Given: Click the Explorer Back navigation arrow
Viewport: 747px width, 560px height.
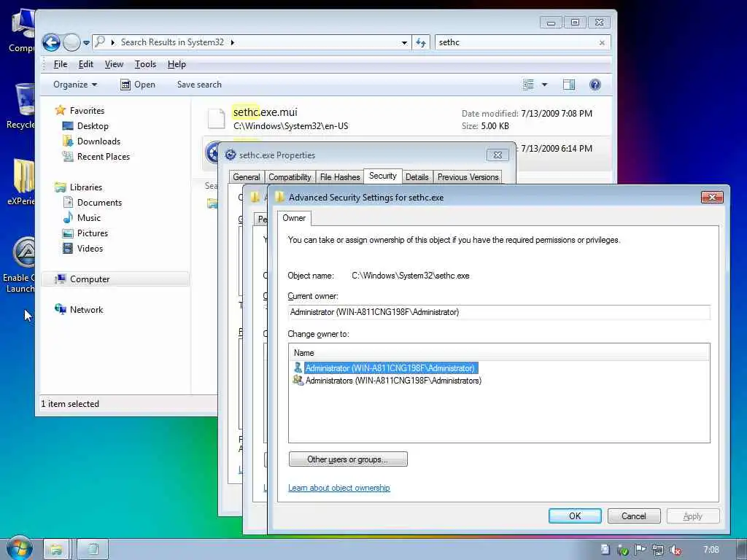Looking at the screenshot, I should click(52, 42).
